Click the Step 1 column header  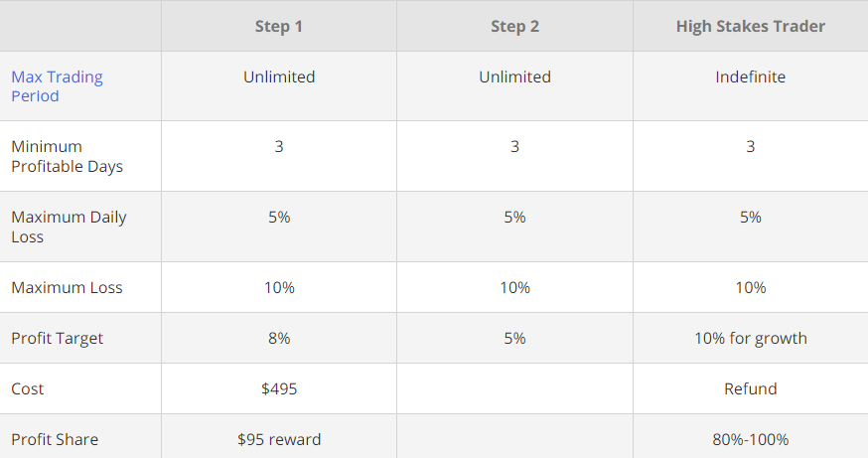point(279,27)
